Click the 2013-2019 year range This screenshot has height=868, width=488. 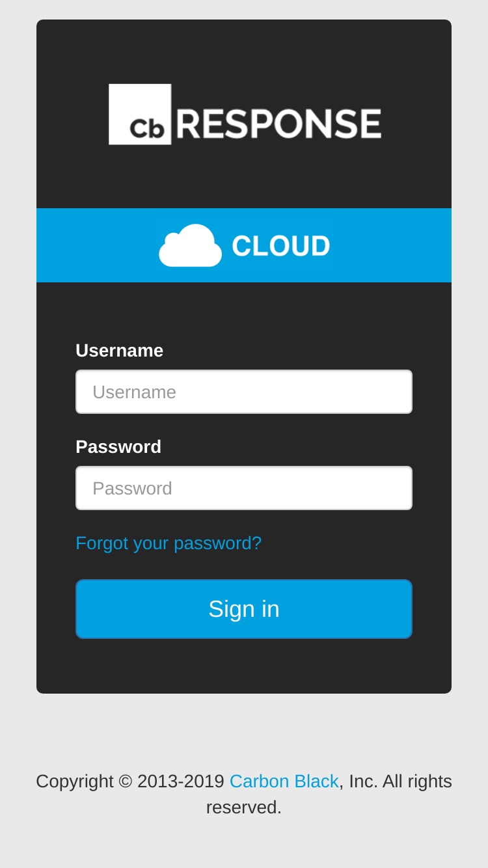tap(181, 781)
